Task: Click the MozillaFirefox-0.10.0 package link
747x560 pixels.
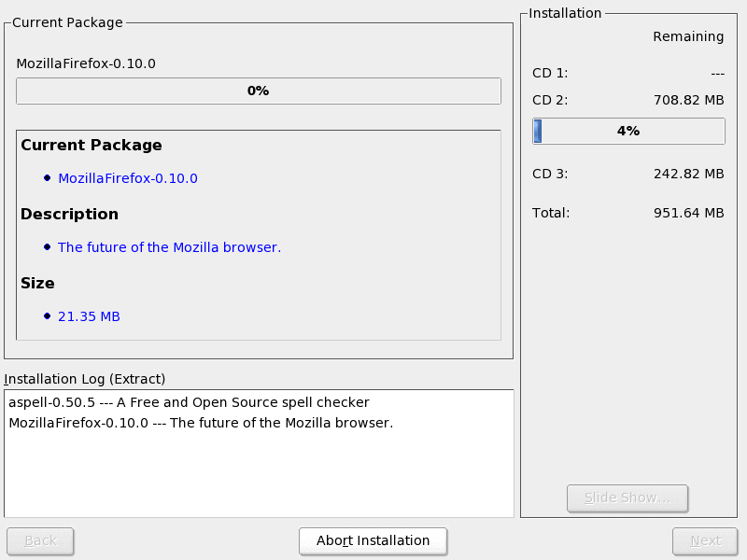Action: pyautogui.click(x=128, y=178)
